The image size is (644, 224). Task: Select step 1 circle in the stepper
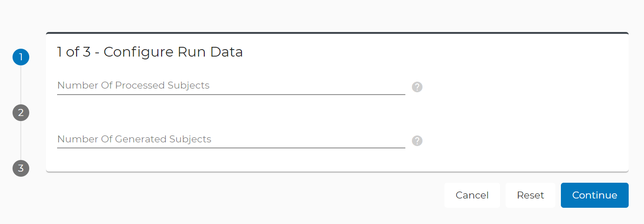[21, 58]
